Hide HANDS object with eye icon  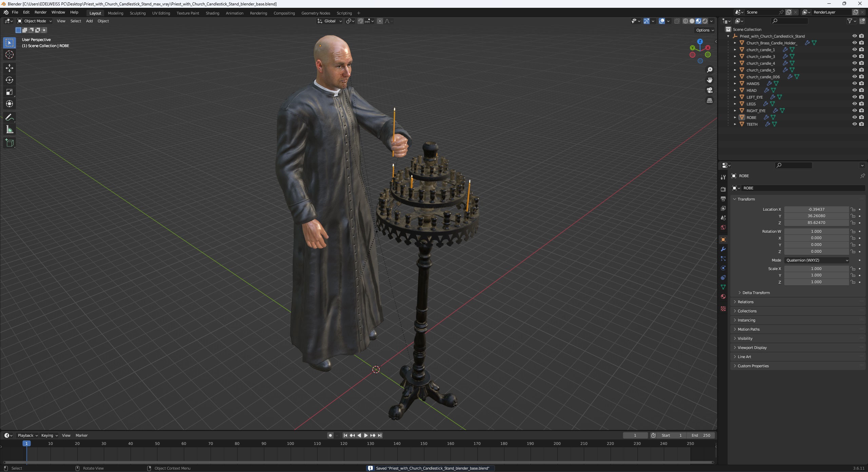tap(854, 83)
